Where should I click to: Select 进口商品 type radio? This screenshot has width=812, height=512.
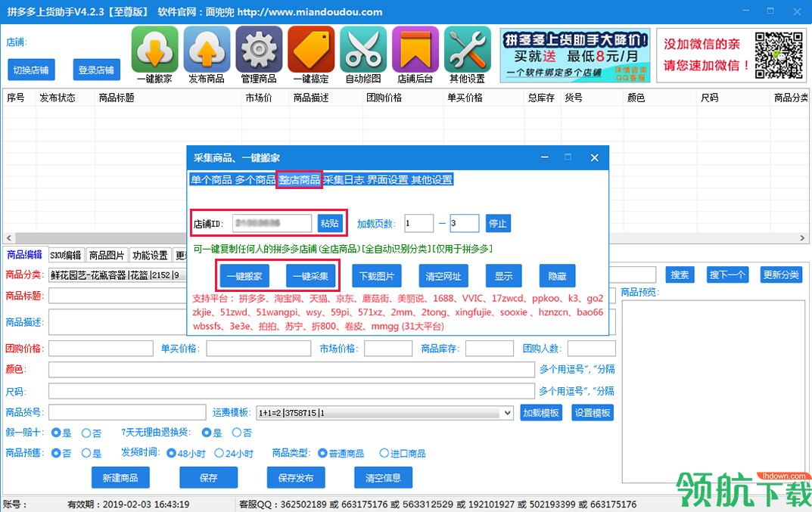(x=384, y=454)
